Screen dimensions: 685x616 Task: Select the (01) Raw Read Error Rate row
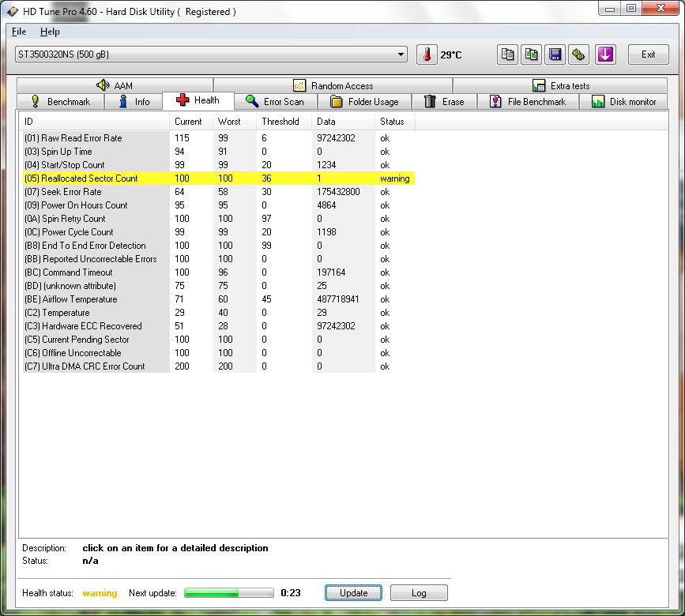coord(218,138)
